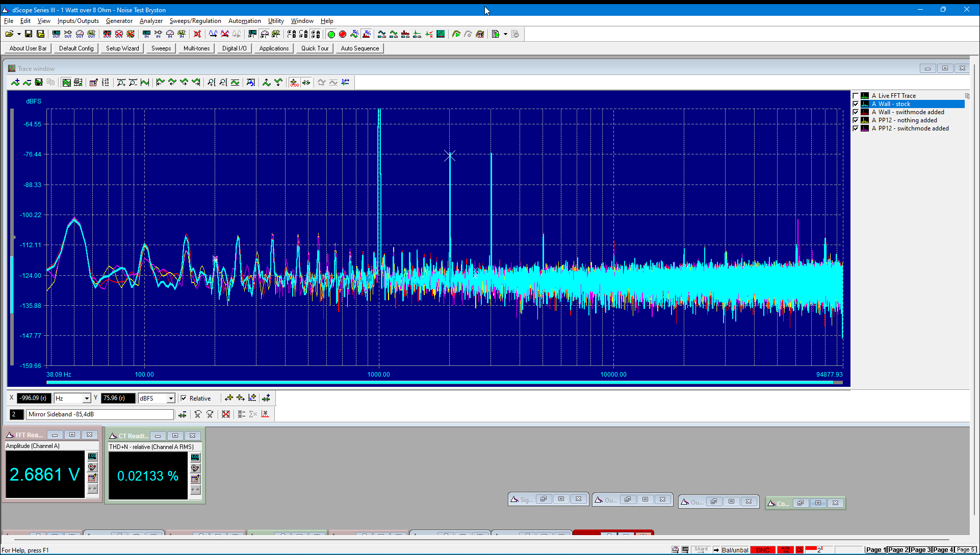
Task: Click the Auto Sequence button
Action: point(360,48)
